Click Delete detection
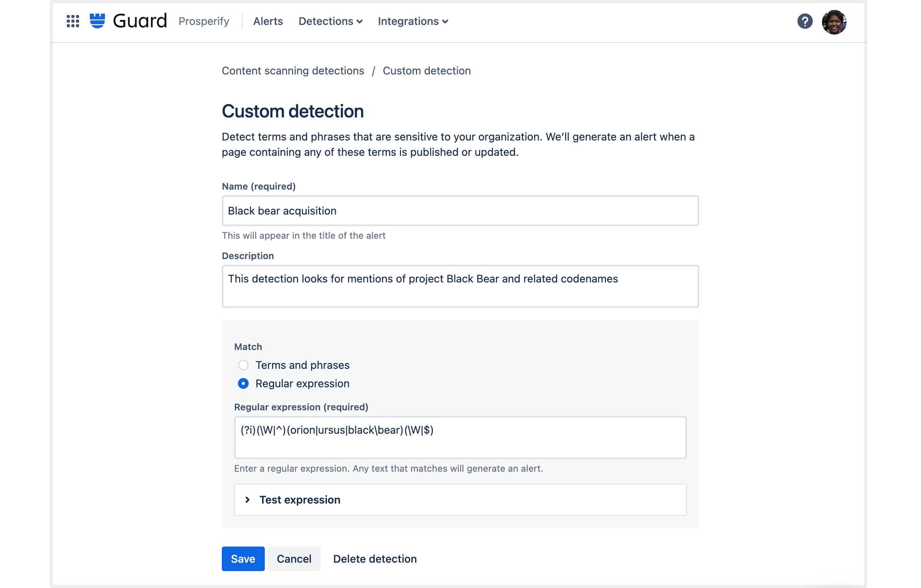Image resolution: width=921 pixels, height=588 pixels. pyautogui.click(x=375, y=559)
